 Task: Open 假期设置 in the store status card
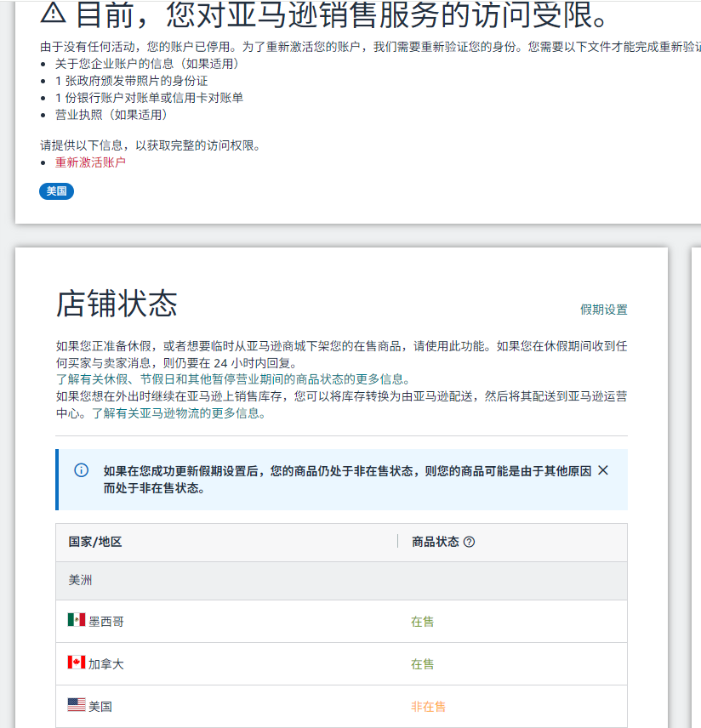click(x=603, y=310)
